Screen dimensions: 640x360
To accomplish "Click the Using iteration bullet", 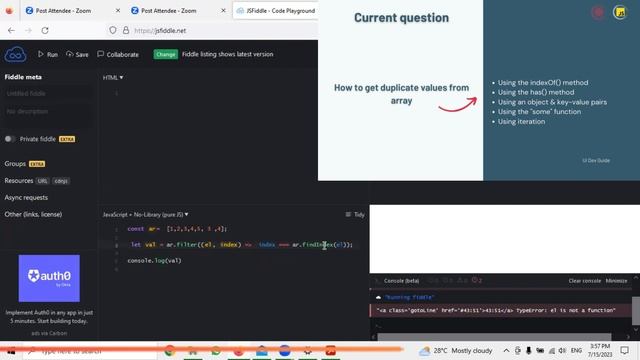I will (x=521, y=121).
